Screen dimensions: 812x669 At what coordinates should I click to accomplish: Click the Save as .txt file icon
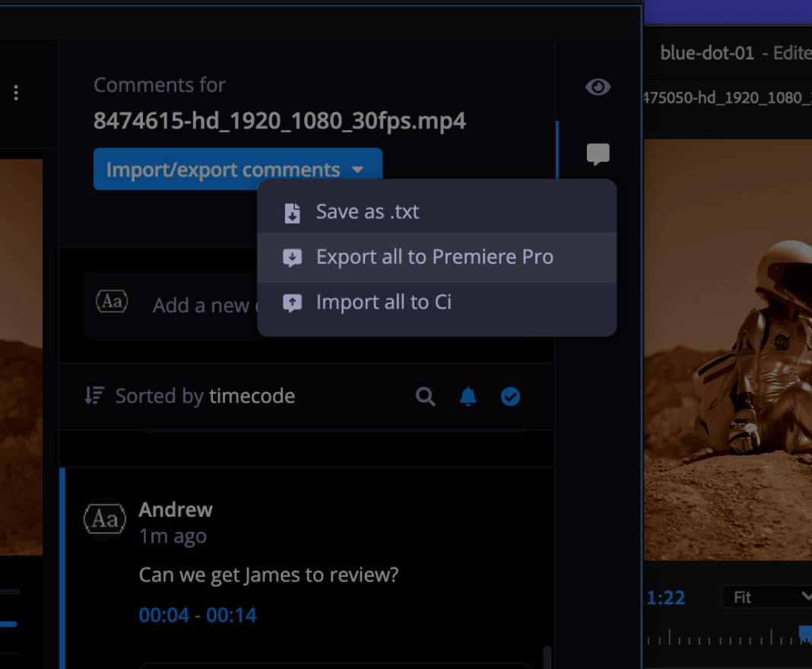292,213
